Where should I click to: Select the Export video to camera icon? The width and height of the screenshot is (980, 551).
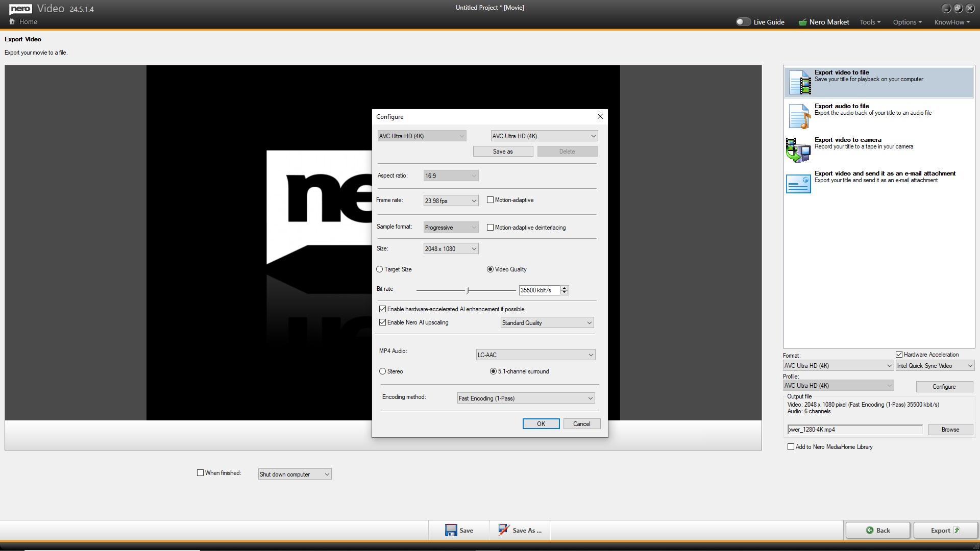coord(798,150)
